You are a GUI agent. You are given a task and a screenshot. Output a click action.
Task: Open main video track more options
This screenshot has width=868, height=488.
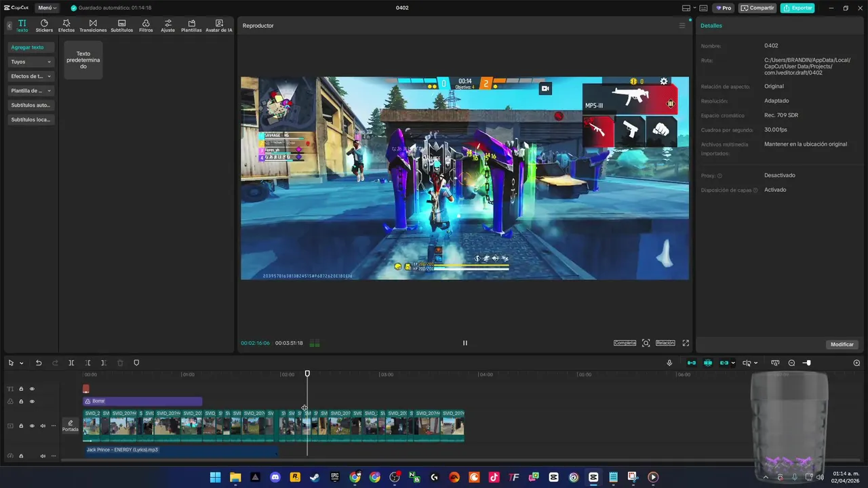point(54,426)
